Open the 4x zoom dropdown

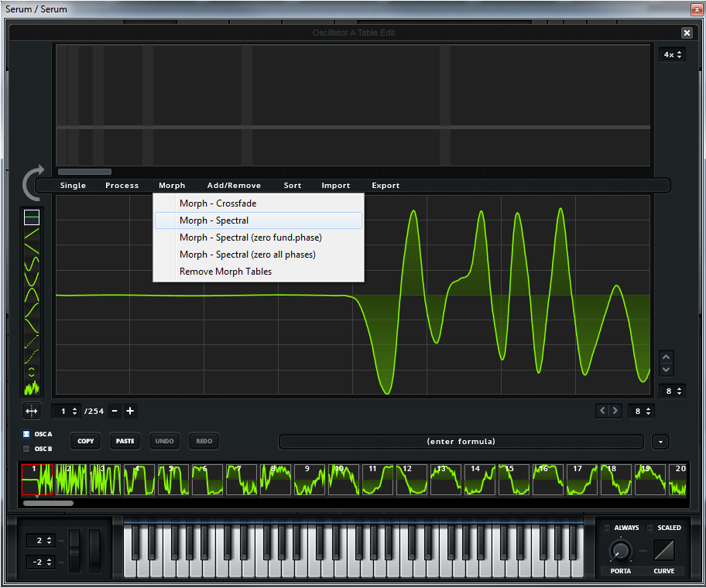(672, 54)
